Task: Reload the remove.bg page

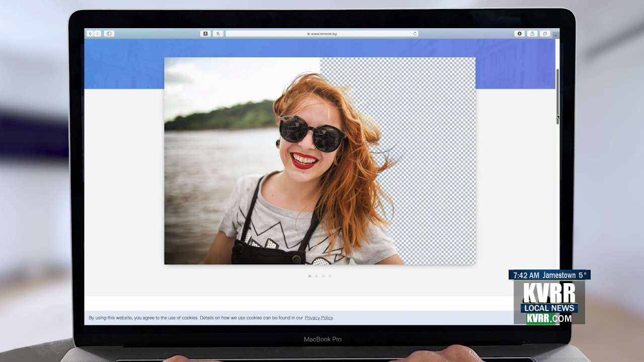Action: [414, 34]
